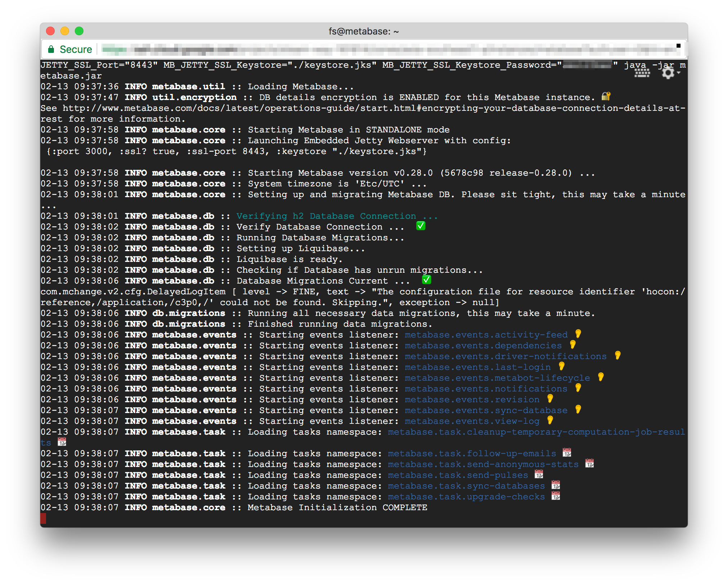
Task: Click 'metabase.task.follow-up-emails' blue text
Action: pyautogui.click(x=472, y=454)
